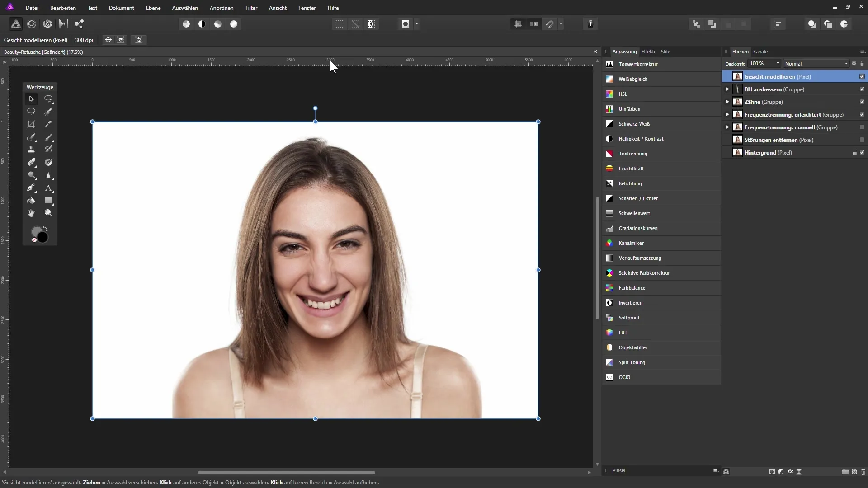Add a Gradationskurven adjustment
This screenshot has height=488, width=868.
point(661,228)
